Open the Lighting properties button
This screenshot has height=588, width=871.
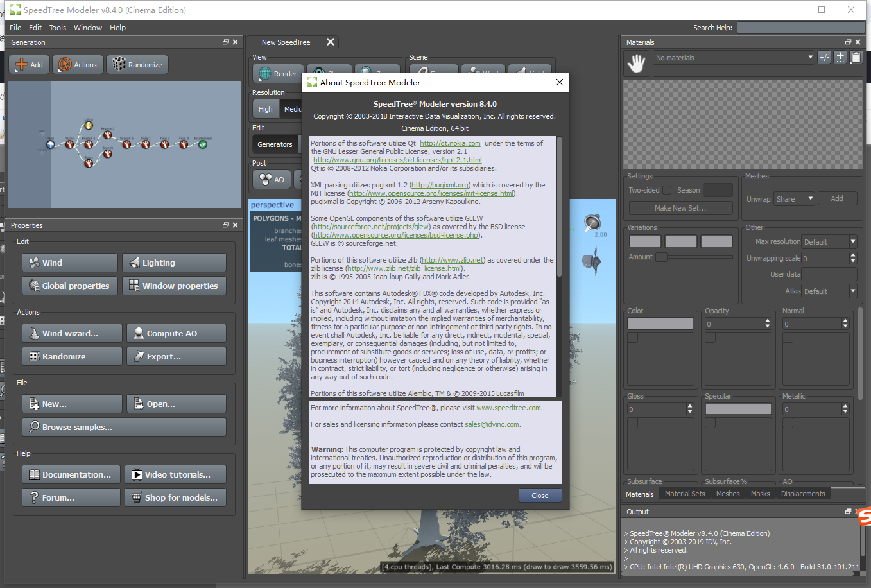pyautogui.click(x=174, y=263)
